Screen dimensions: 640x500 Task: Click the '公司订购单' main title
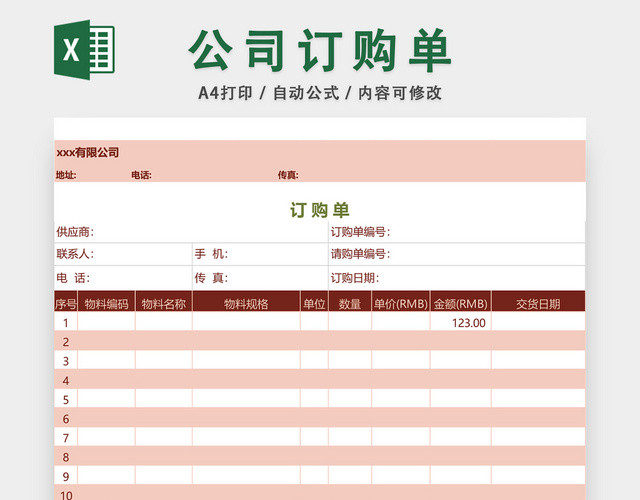320,51
